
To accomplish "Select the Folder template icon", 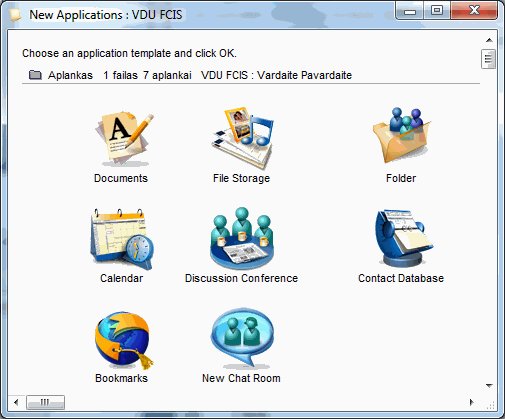I will click(x=401, y=136).
